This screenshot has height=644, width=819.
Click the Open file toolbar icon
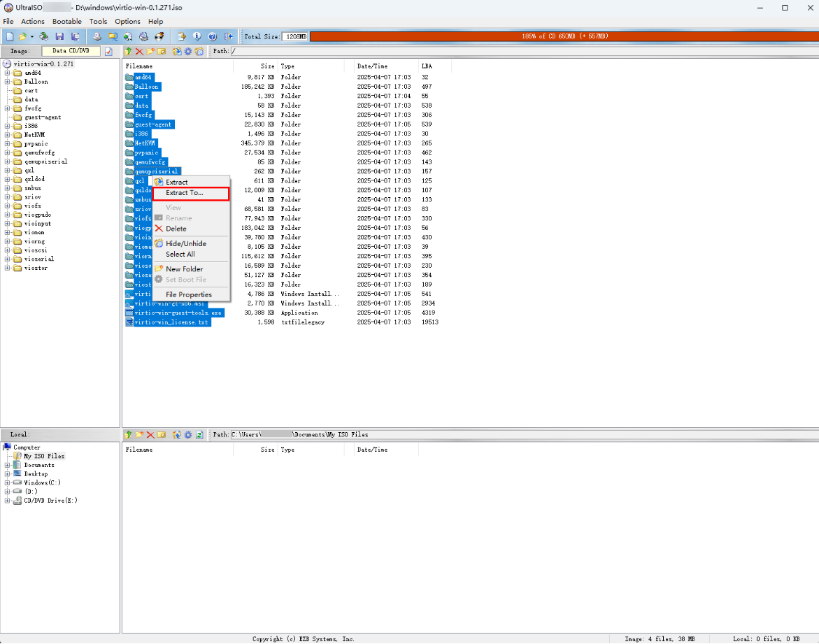(x=22, y=36)
